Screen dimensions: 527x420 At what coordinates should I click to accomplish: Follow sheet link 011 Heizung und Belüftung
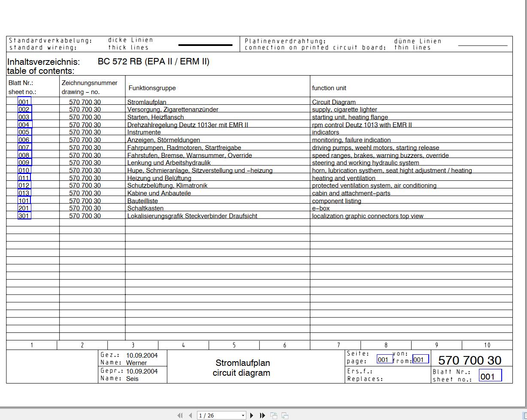(x=24, y=178)
